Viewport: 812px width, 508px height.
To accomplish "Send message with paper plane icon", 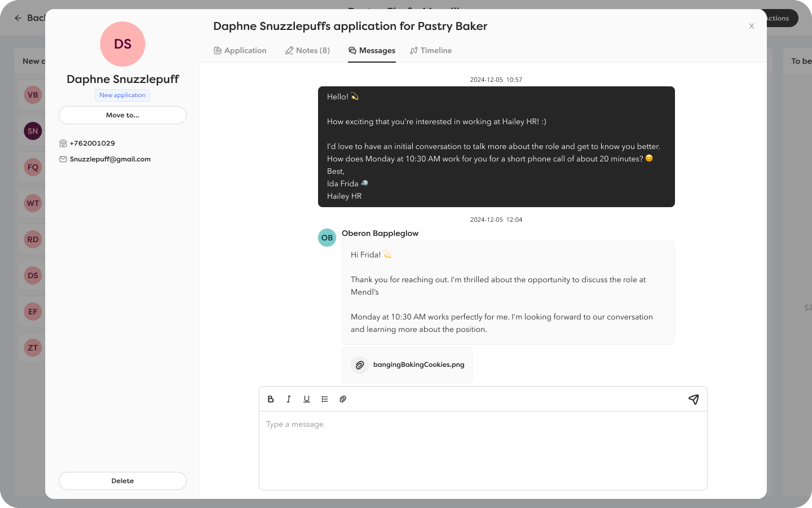I will [694, 399].
